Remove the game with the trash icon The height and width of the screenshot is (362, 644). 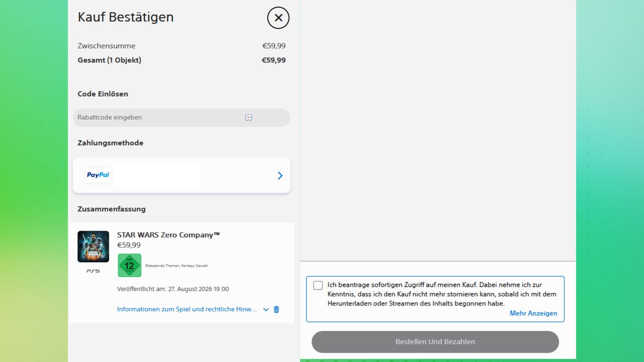click(276, 309)
